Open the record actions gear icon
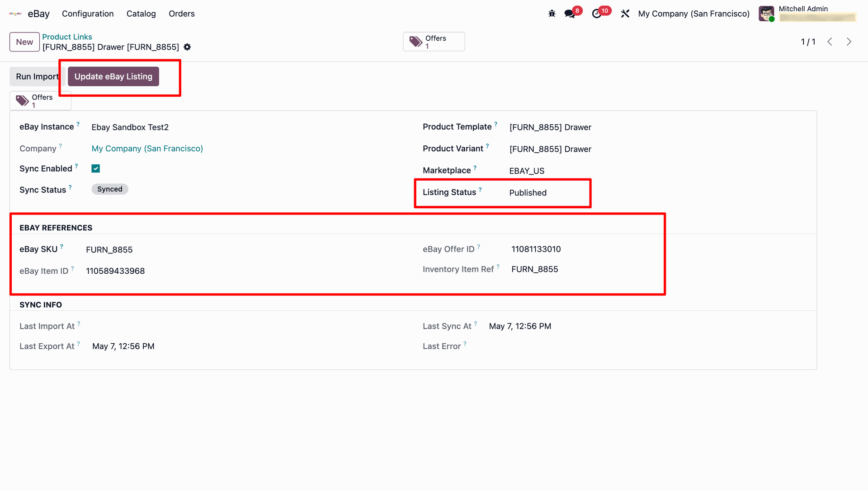The width and height of the screenshot is (868, 491). pos(187,47)
